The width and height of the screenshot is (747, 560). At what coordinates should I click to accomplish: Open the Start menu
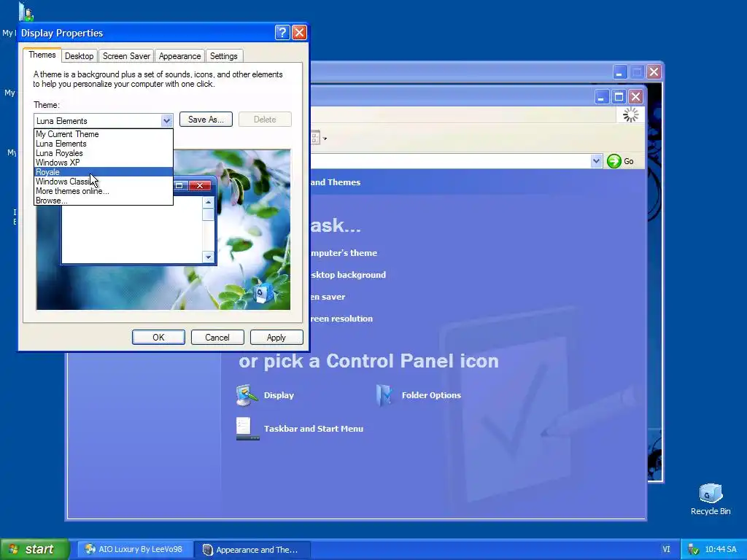coord(35,549)
